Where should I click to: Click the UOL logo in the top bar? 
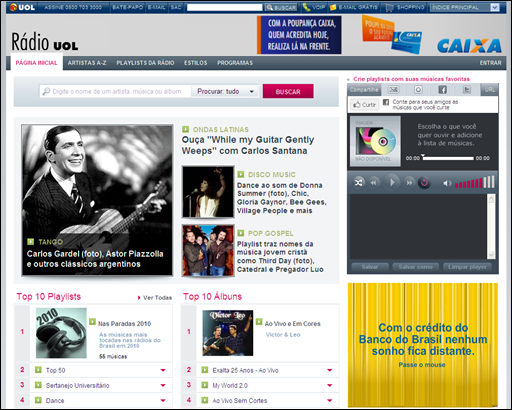click(x=22, y=7)
